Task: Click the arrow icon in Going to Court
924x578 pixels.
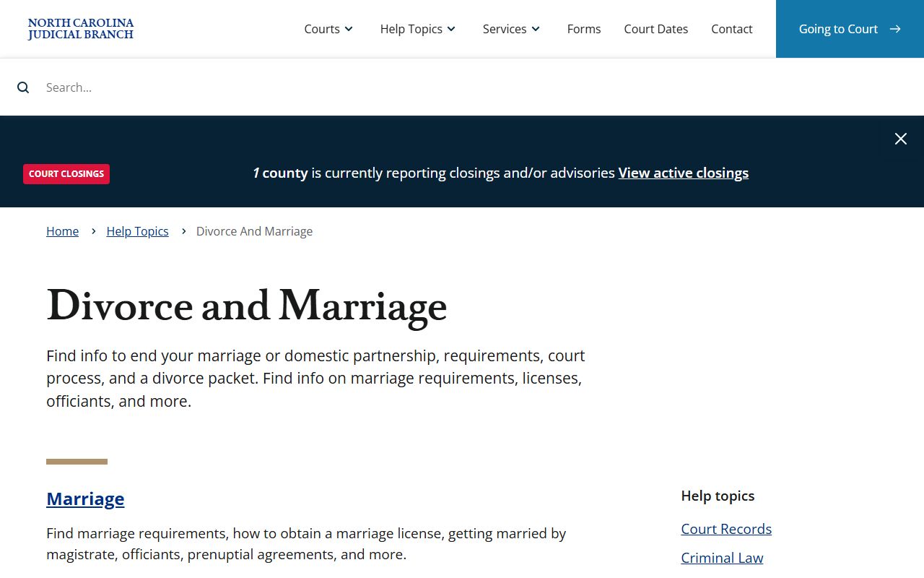Action: pyautogui.click(x=895, y=29)
